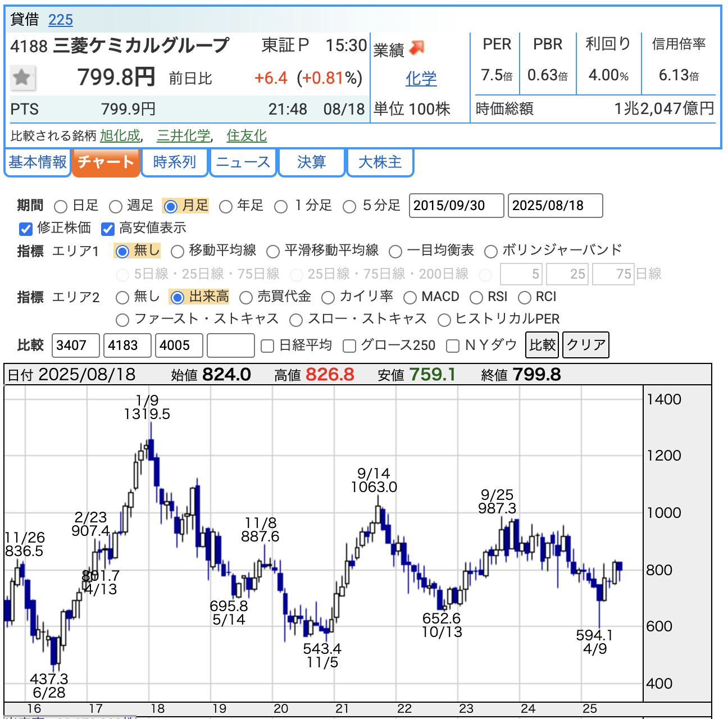Click the PER value 7.5倍
This screenshot has width=728, height=719.
tap(497, 75)
